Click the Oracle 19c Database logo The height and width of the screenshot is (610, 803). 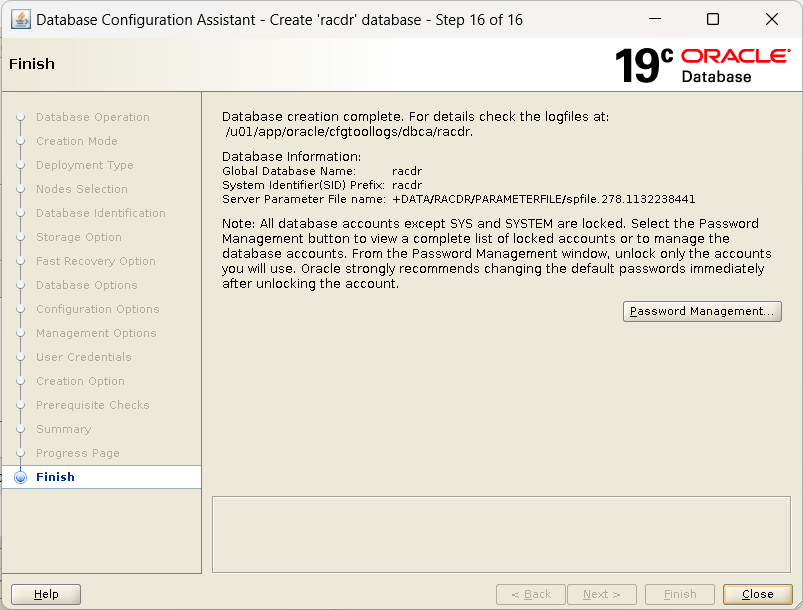coord(703,65)
